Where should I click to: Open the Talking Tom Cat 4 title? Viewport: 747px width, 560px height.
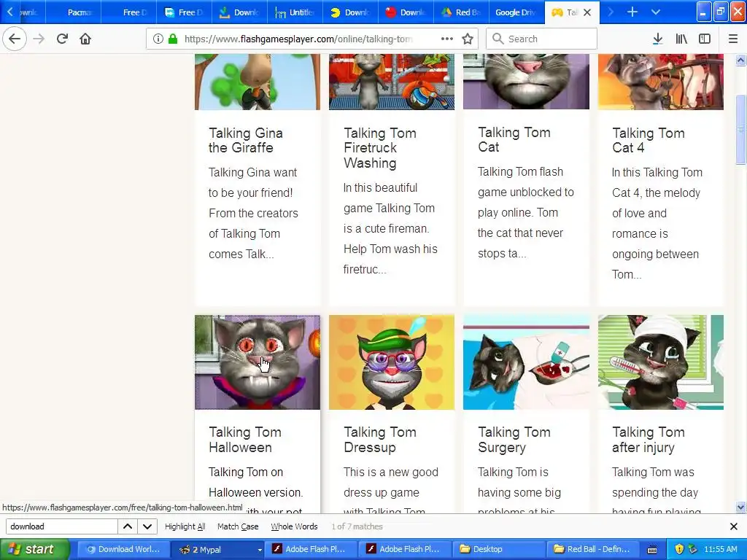[649, 141]
